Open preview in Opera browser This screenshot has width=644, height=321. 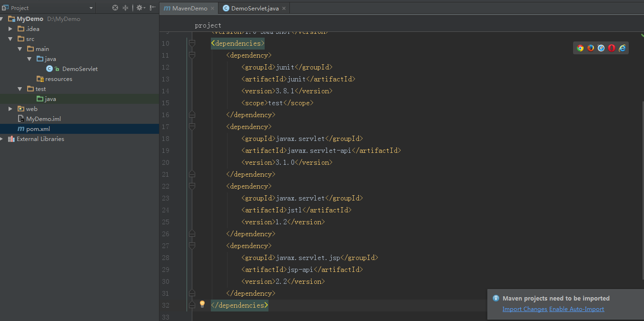pos(612,48)
